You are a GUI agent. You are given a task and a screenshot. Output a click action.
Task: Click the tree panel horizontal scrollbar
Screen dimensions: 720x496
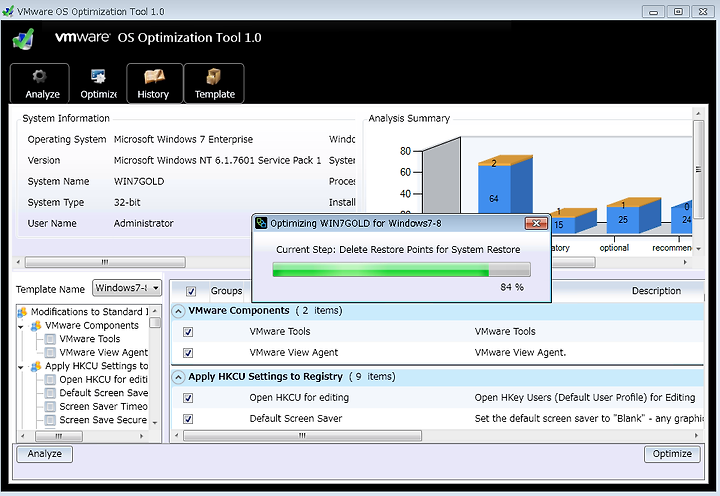click(x=59, y=436)
